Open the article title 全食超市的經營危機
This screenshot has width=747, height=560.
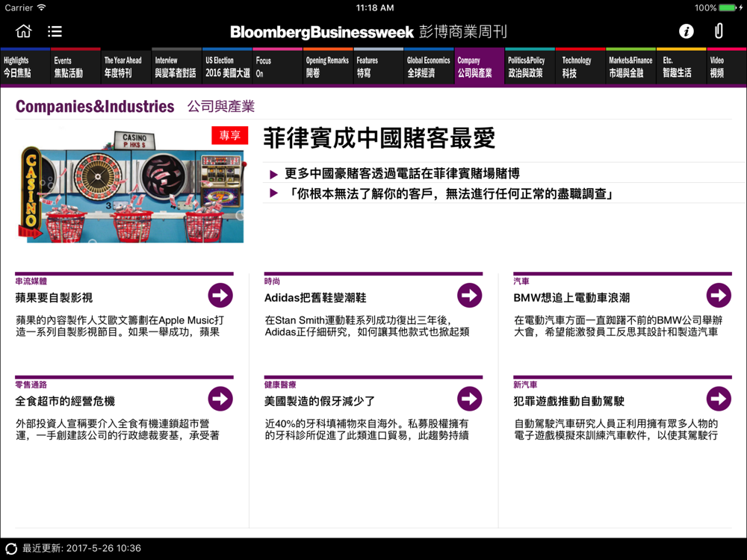(65, 401)
